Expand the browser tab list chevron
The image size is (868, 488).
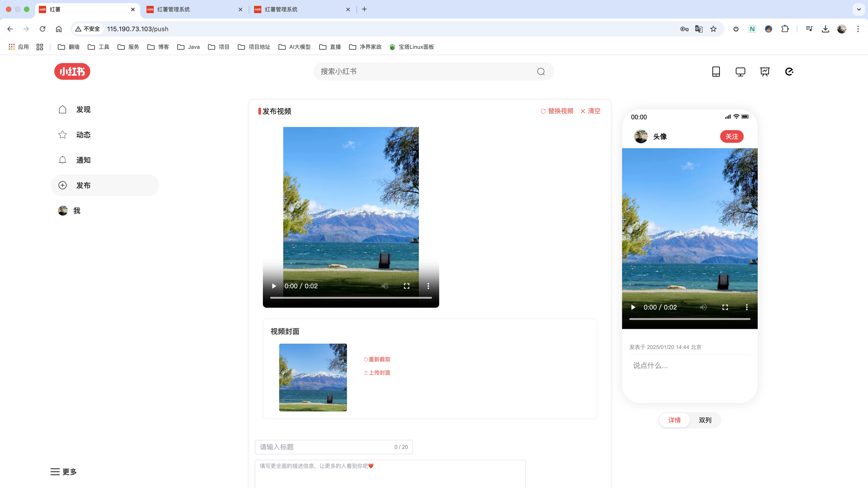coord(859,9)
